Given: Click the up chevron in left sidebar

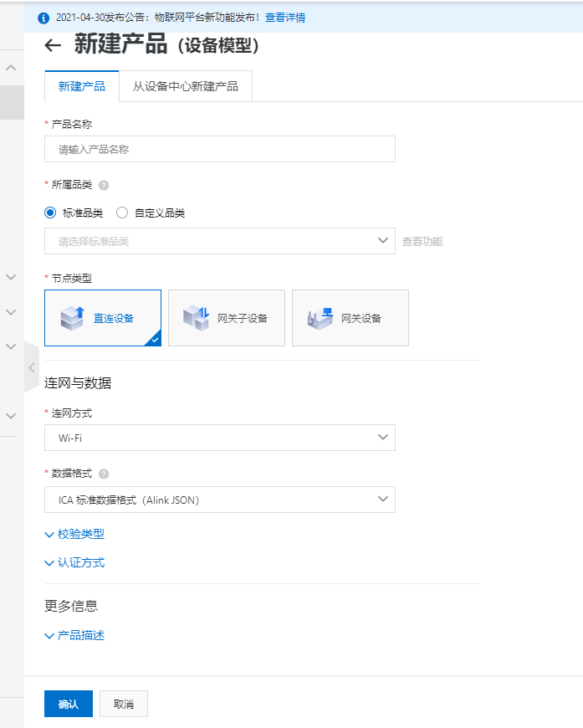Looking at the screenshot, I should click(11, 68).
